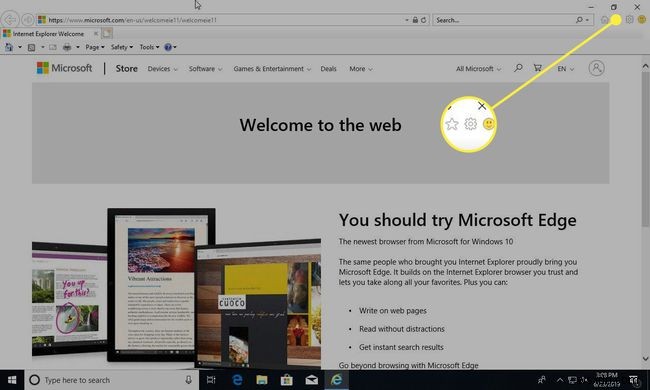This screenshot has width=650, height=390.
Task: Click the Store link
Action: point(126,68)
